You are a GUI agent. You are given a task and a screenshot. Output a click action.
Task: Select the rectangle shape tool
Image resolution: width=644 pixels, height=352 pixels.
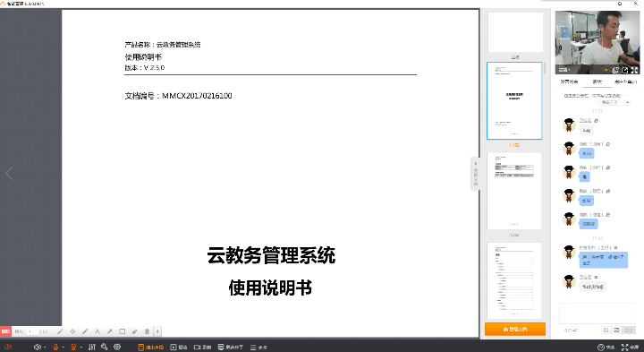(x=123, y=331)
